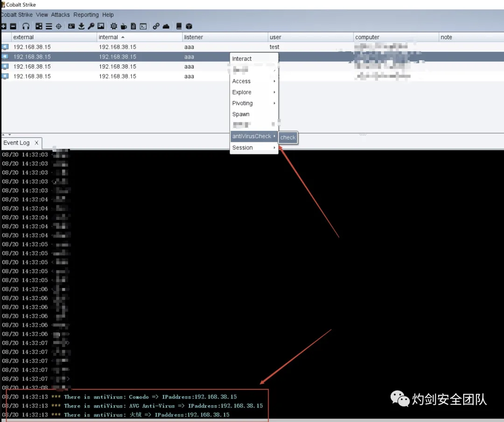Image resolution: width=504 pixels, height=422 pixels.
Task: Click the small down arrow on the pane divider
Action: (x=10, y=135)
